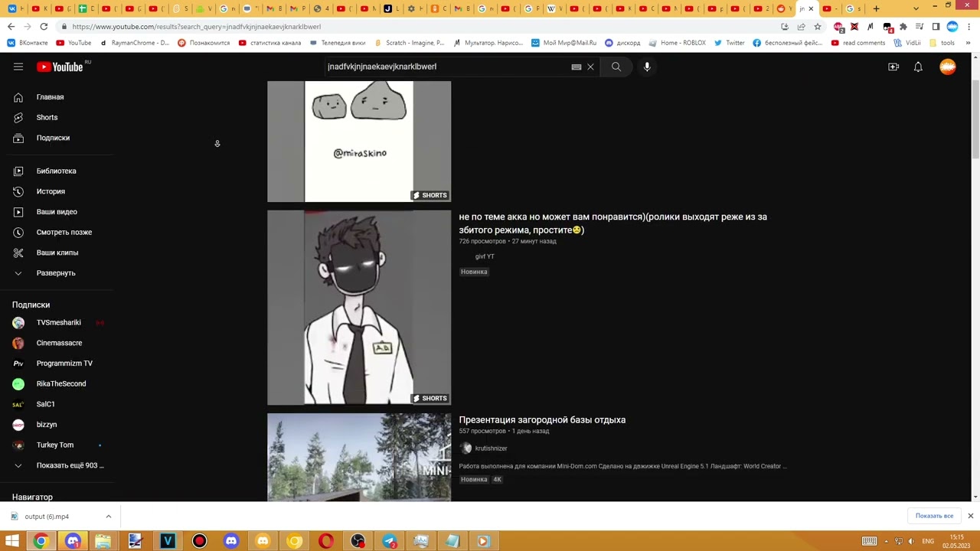Image resolution: width=980 pixels, height=551 pixels.
Task: Click Показать все downloads button
Action: pyautogui.click(x=934, y=516)
